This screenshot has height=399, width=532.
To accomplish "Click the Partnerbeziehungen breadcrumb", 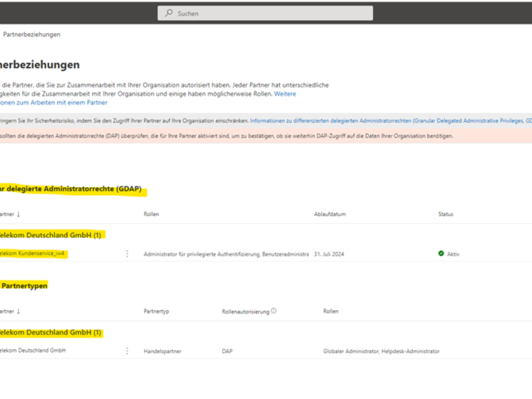I will click(32, 34).
